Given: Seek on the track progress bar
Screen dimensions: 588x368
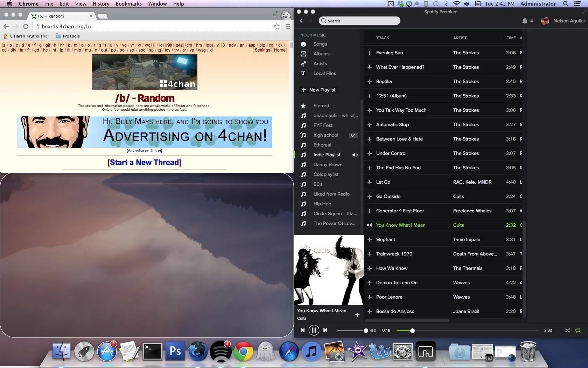Looking at the screenshot, I should click(467, 330).
